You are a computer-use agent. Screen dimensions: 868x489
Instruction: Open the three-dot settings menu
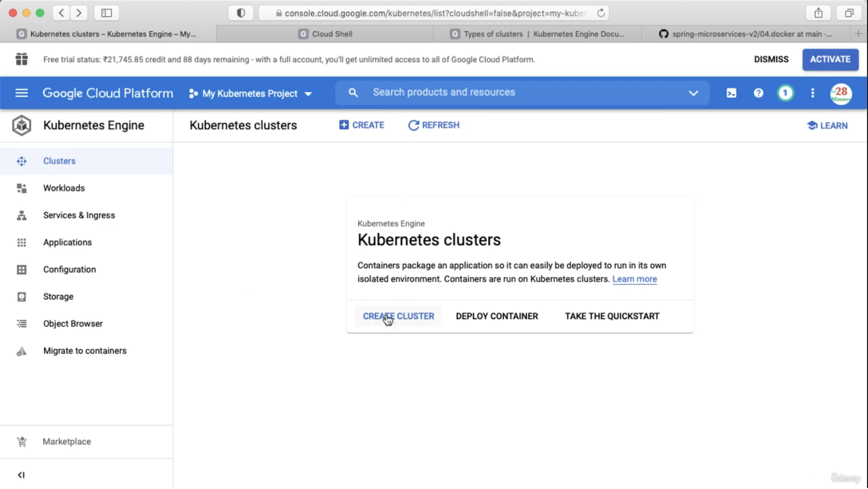[812, 93]
